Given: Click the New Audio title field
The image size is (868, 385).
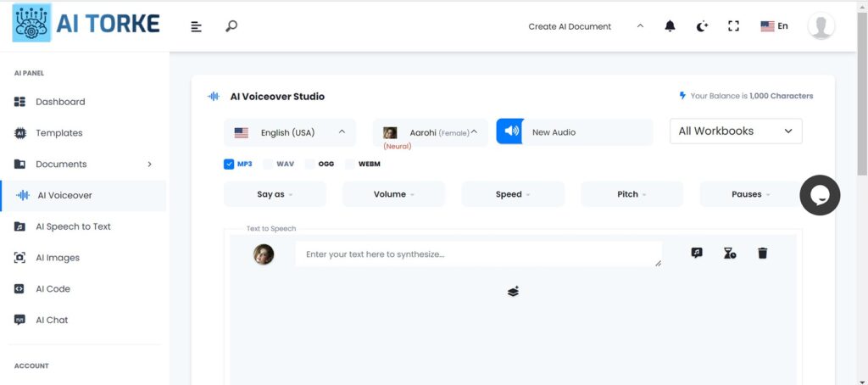Looking at the screenshot, I should 588,132.
